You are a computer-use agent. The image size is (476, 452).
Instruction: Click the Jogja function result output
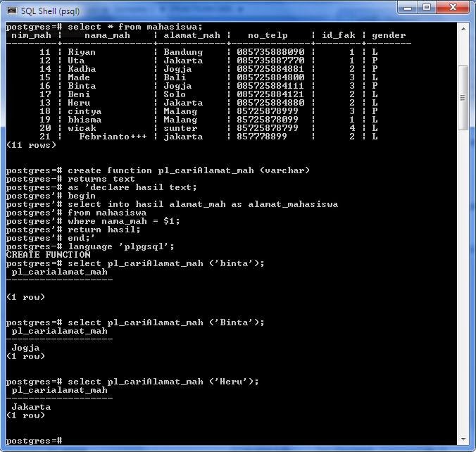(25, 348)
